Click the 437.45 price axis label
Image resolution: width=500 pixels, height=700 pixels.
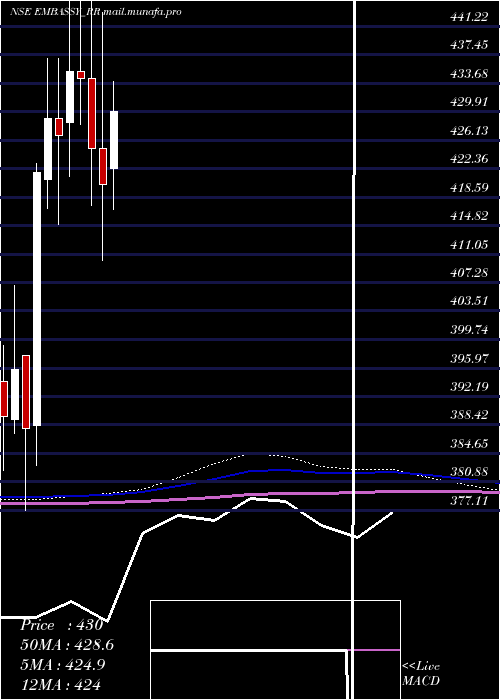(468, 45)
